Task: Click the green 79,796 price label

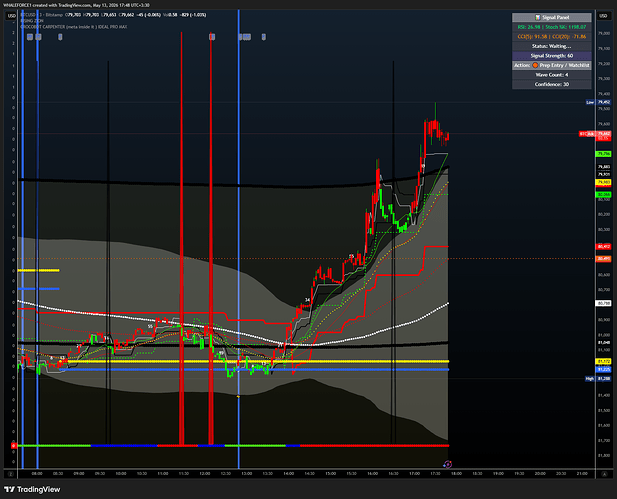Action: (x=604, y=154)
